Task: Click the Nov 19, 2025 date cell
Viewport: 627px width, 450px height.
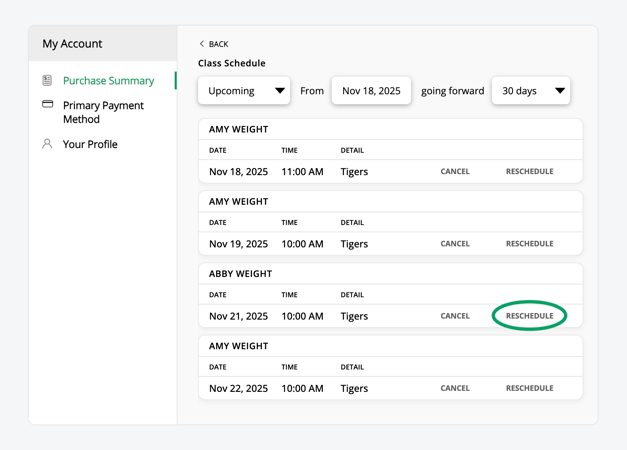Action: point(238,244)
